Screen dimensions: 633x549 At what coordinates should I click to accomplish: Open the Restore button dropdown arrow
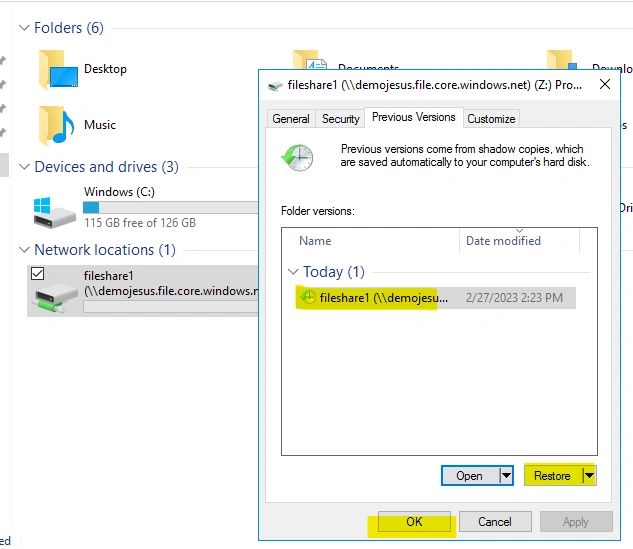[589, 476]
